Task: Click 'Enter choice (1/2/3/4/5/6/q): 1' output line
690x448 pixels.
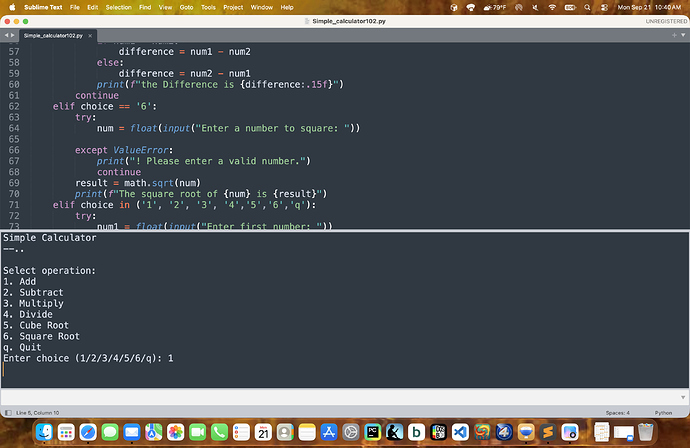Action: click(x=88, y=358)
